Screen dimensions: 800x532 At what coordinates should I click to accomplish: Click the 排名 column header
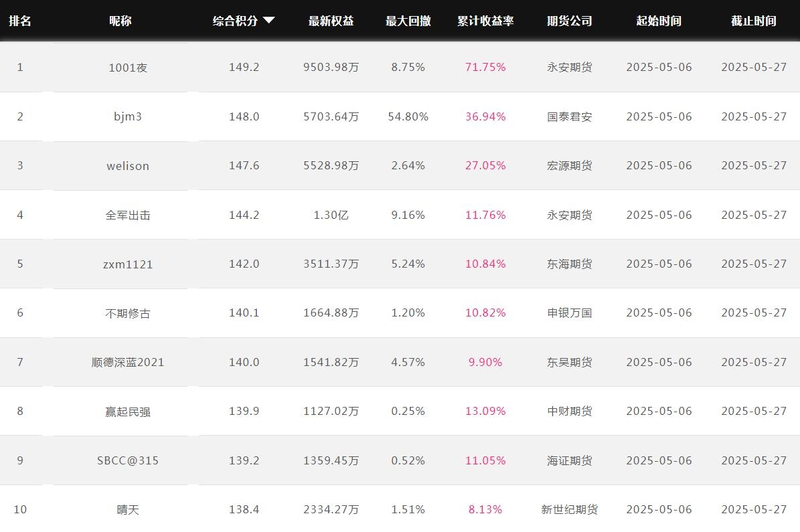(20, 20)
